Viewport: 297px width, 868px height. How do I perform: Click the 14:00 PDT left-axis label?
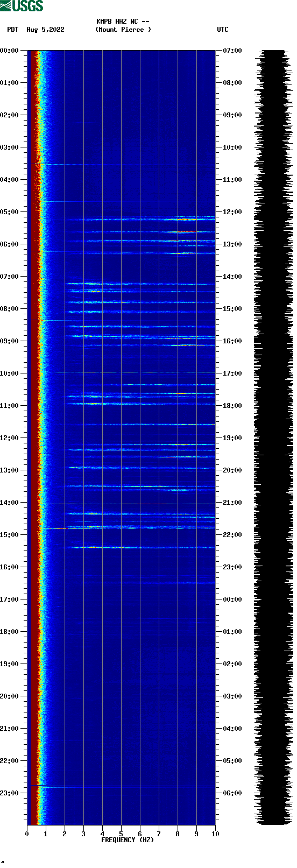9,503
